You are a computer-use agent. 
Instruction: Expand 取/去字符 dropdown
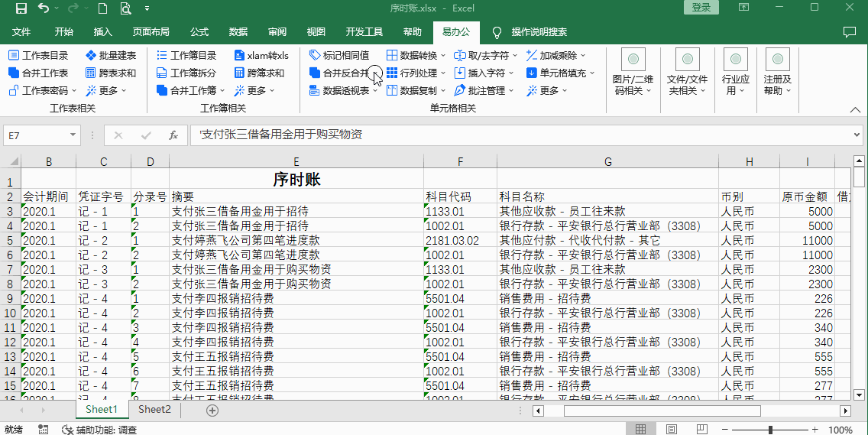point(515,55)
